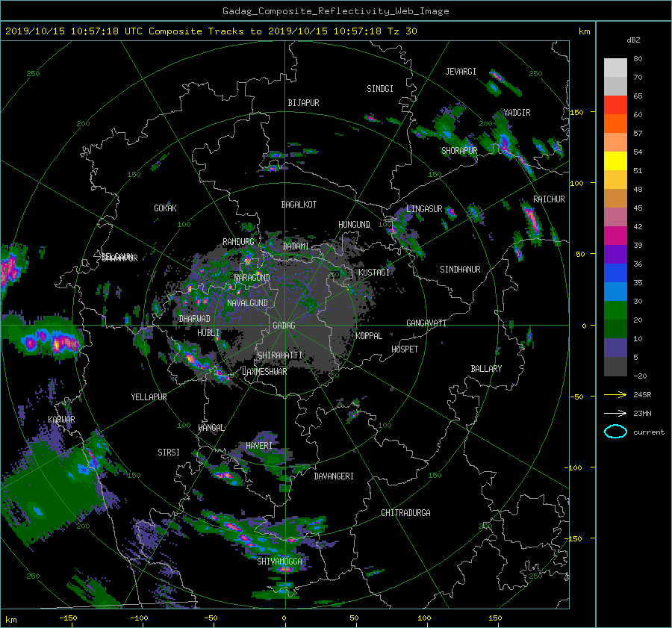The height and width of the screenshot is (628, 672).
Task: Select the yellow 54 dBZ legend swatch
Action: pyautogui.click(x=615, y=161)
